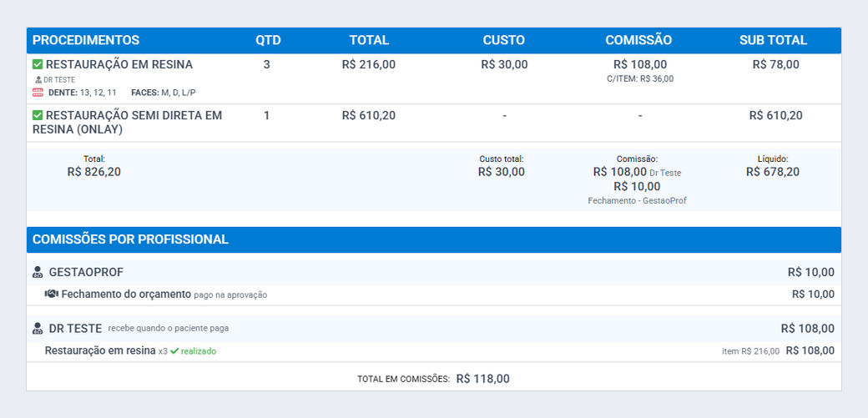Image resolution: width=868 pixels, height=418 pixels.
Task: Click the person icon beside DR TESTE under Restauração
Action: [38, 80]
